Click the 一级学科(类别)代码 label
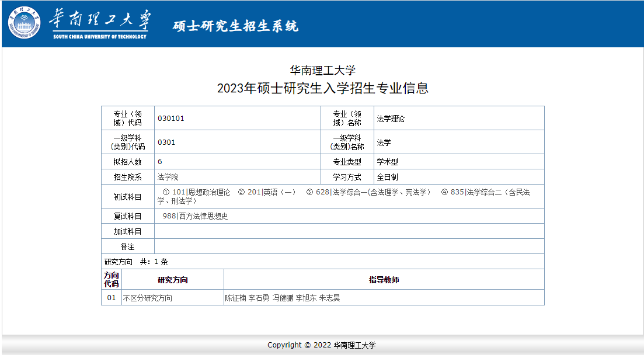Screen dimensions: 644x358 pyautogui.click(x=127, y=142)
